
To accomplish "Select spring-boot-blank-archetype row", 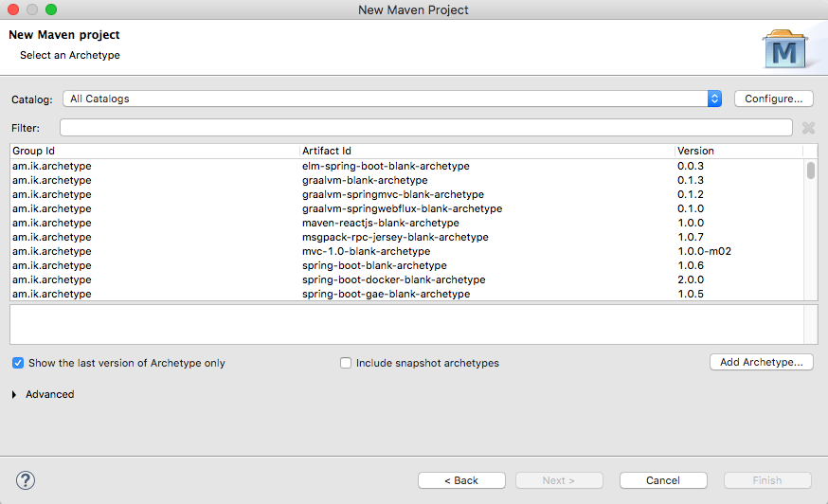I will (406, 265).
